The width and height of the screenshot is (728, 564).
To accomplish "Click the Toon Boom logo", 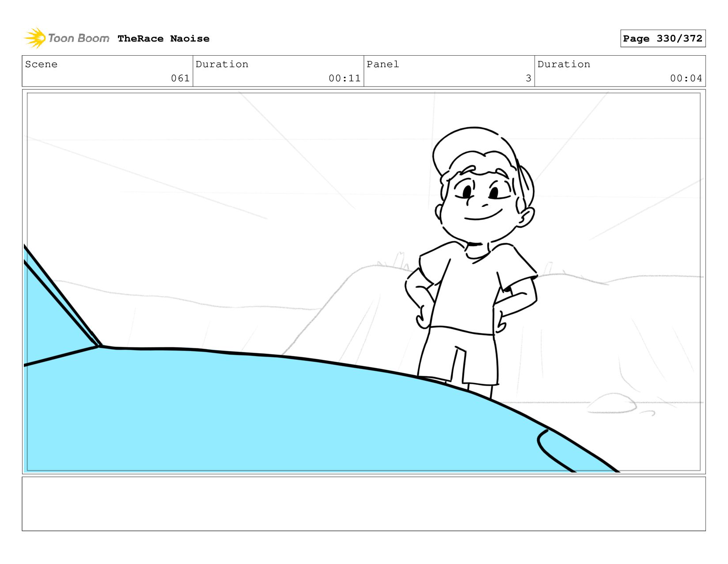I will [x=66, y=38].
